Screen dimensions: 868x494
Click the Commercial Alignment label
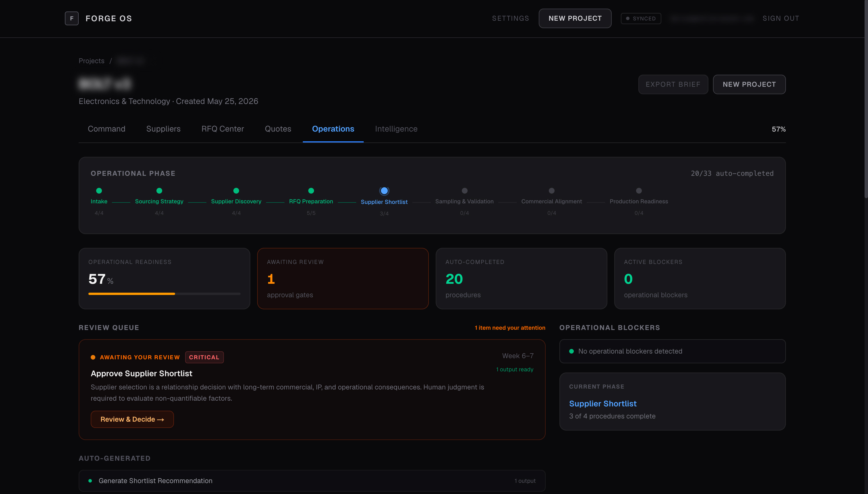click(552, 202)
